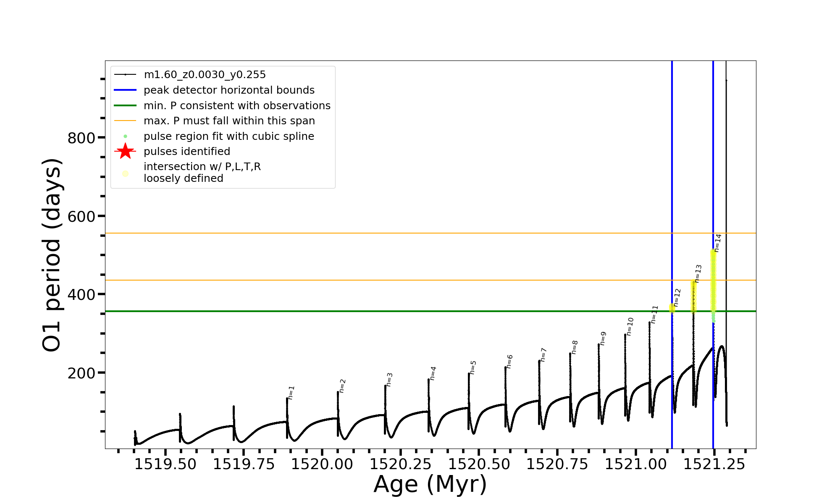Image resolution: width=840 pixels, height=504 pixels.
Task: Click the n=14 pulse label
Action: (717, 243)
